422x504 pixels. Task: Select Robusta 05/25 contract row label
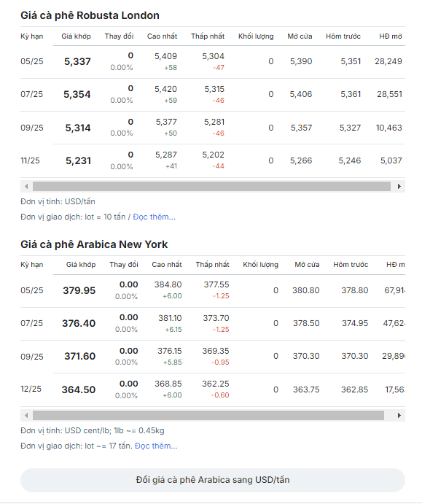tap(32, 61)
